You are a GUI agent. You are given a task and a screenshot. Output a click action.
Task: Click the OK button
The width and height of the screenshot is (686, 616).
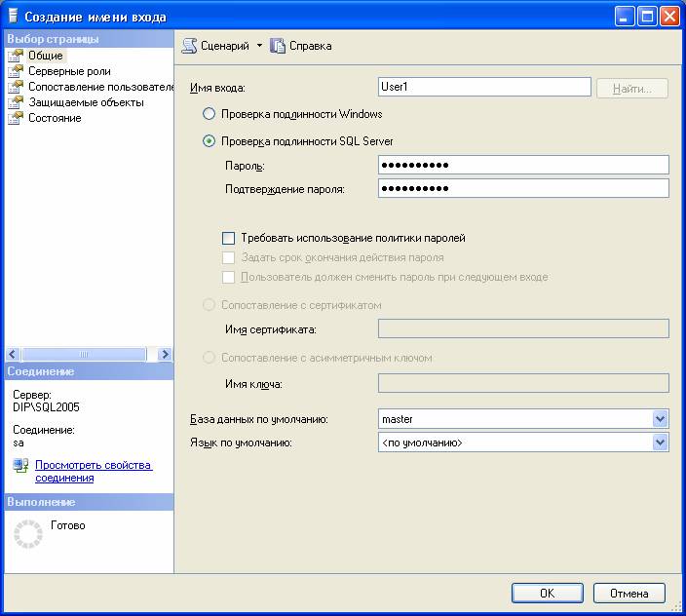pyautogui.click(x=547, y=593)
